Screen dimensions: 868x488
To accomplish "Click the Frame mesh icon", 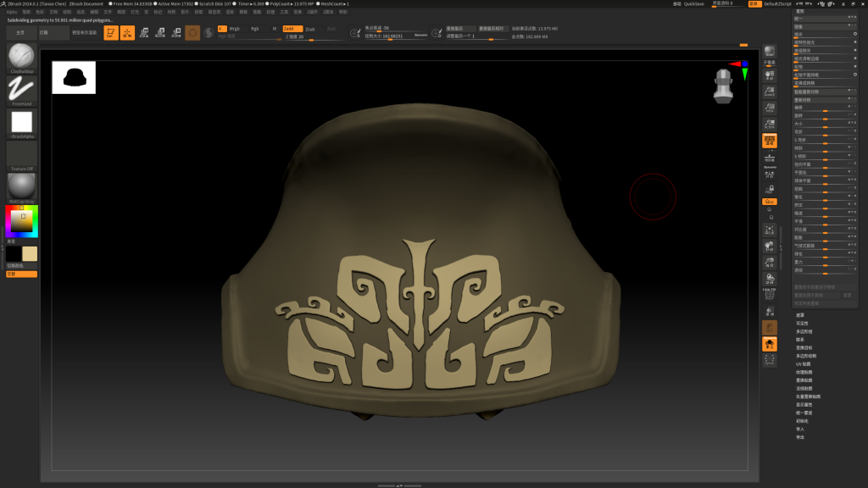I will (770, 230).
